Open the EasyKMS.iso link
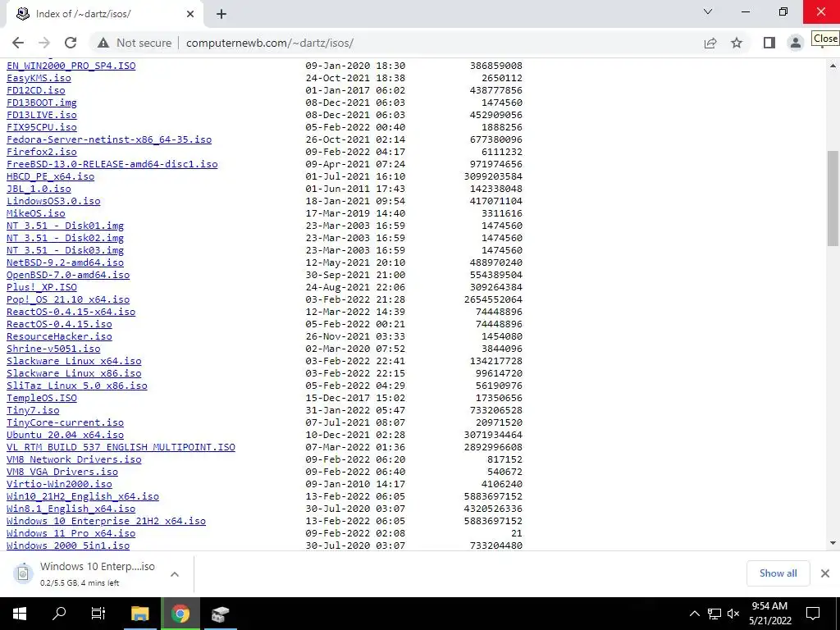Viewport: 840px width, 630px height. 39,78
